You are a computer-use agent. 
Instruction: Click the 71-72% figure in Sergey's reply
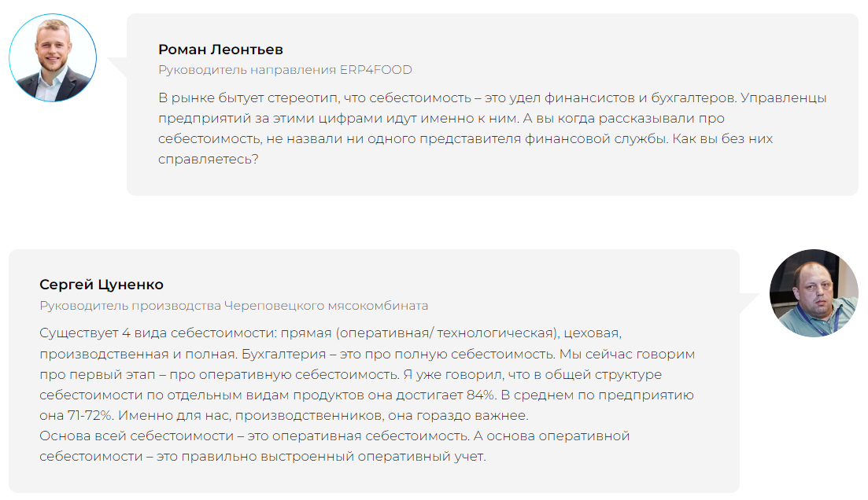click(x=90, y=416)
